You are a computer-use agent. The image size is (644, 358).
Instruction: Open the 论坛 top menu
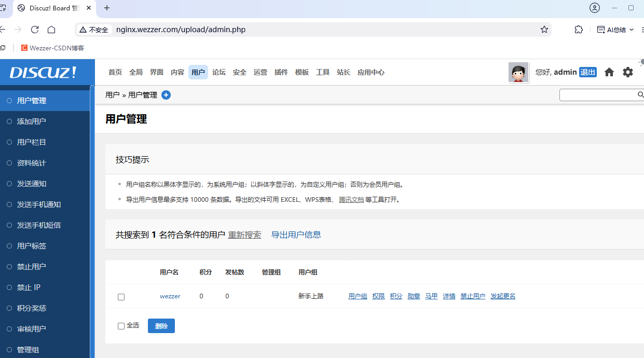219,72
